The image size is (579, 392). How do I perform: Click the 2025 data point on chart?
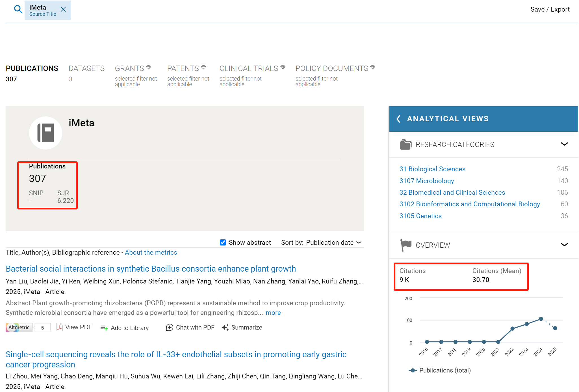pos(555,328)
